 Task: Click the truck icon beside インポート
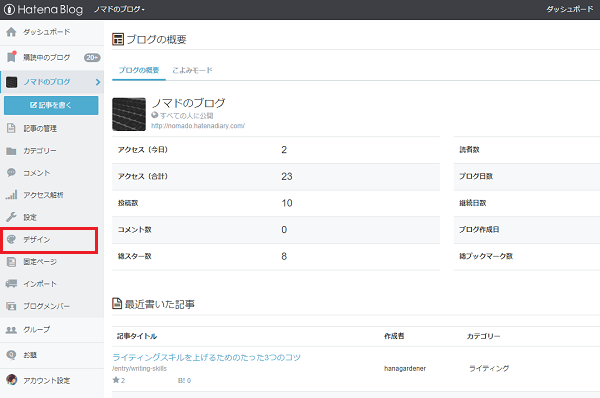(x=11, y=284)
